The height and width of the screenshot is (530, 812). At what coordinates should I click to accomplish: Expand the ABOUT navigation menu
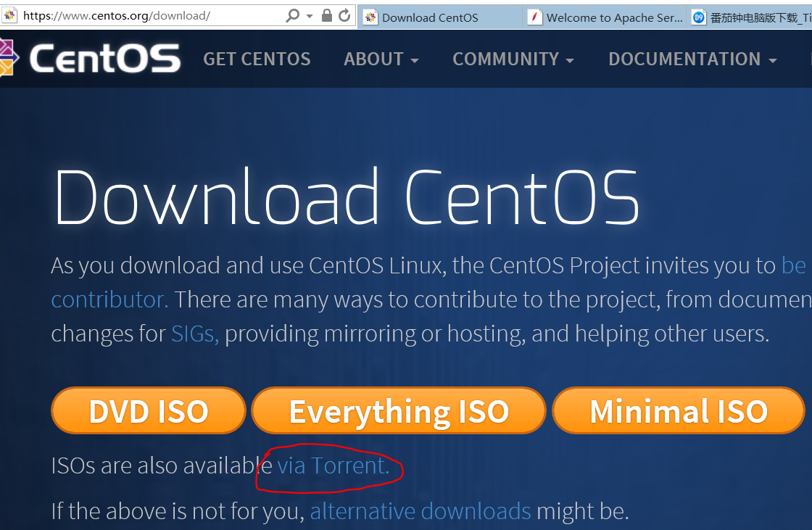click(x=381, y=59)
